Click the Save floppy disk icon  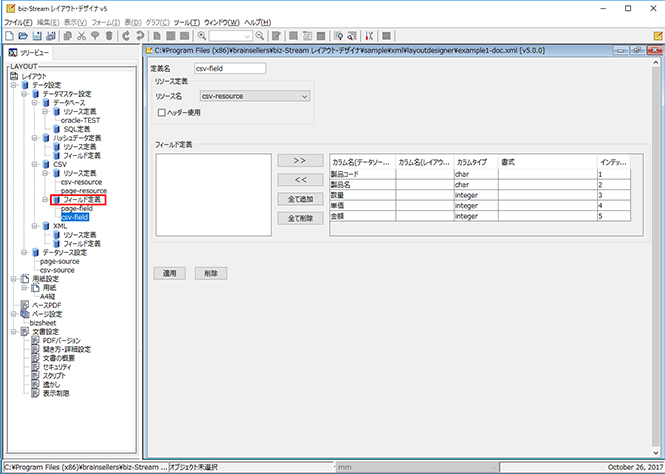click(x=37, y=36)
